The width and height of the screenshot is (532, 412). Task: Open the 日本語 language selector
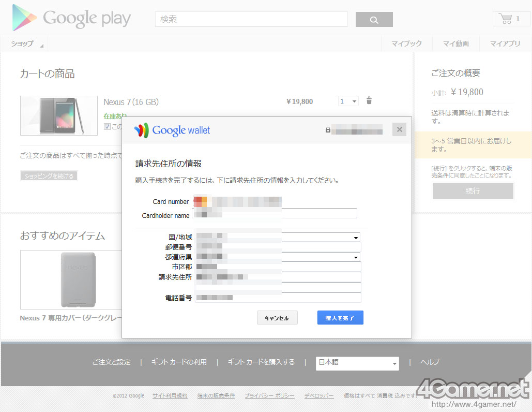[x=357, y=363]
